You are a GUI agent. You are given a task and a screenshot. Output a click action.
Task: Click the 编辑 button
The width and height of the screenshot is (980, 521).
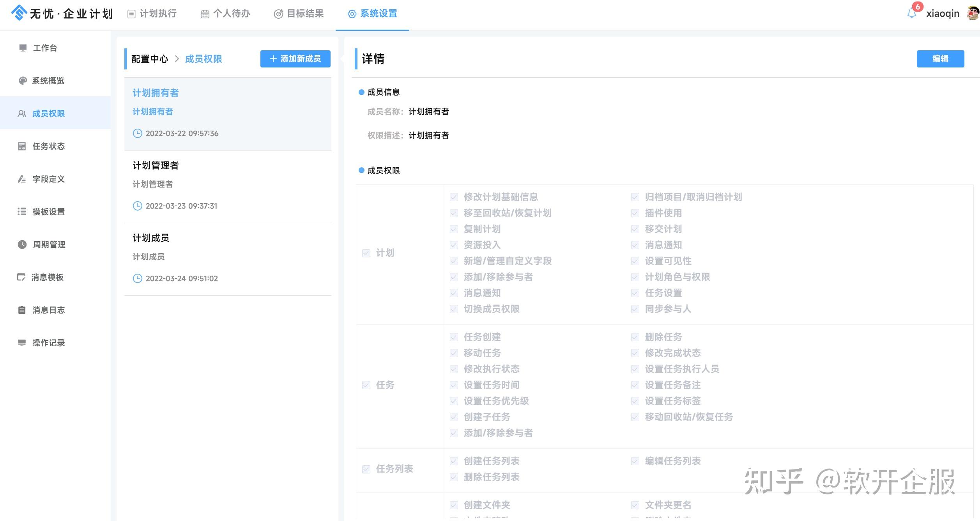(940, 59)
